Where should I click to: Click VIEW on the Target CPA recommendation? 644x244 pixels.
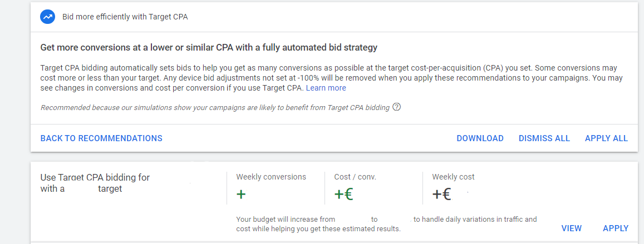(x=571, y=228)
